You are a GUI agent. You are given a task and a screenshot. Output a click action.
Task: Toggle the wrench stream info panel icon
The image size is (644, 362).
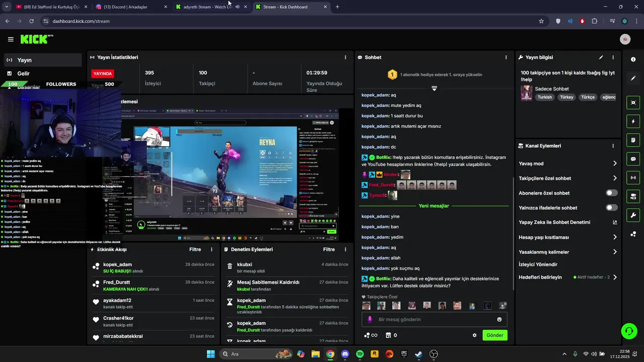[633, 215]
